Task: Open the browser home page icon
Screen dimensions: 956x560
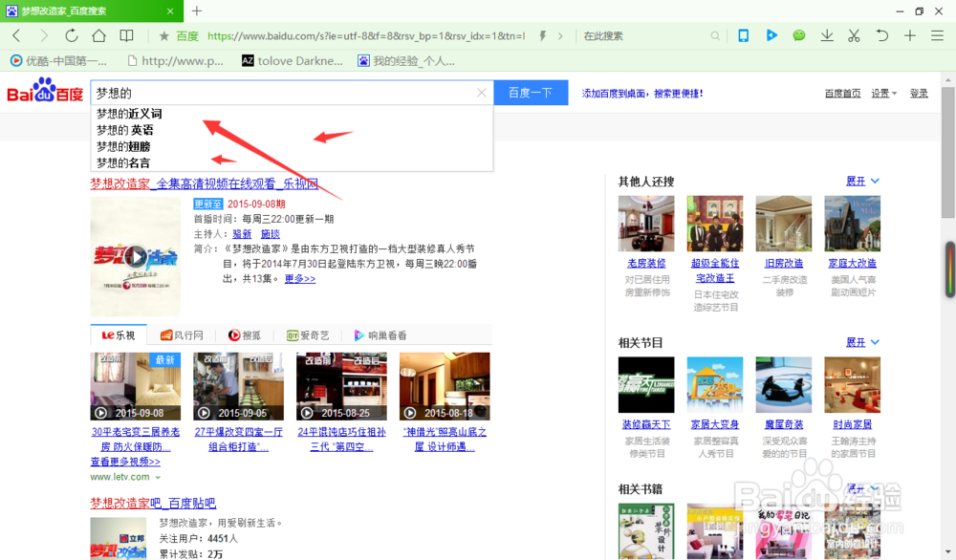Action: point(98,36)
